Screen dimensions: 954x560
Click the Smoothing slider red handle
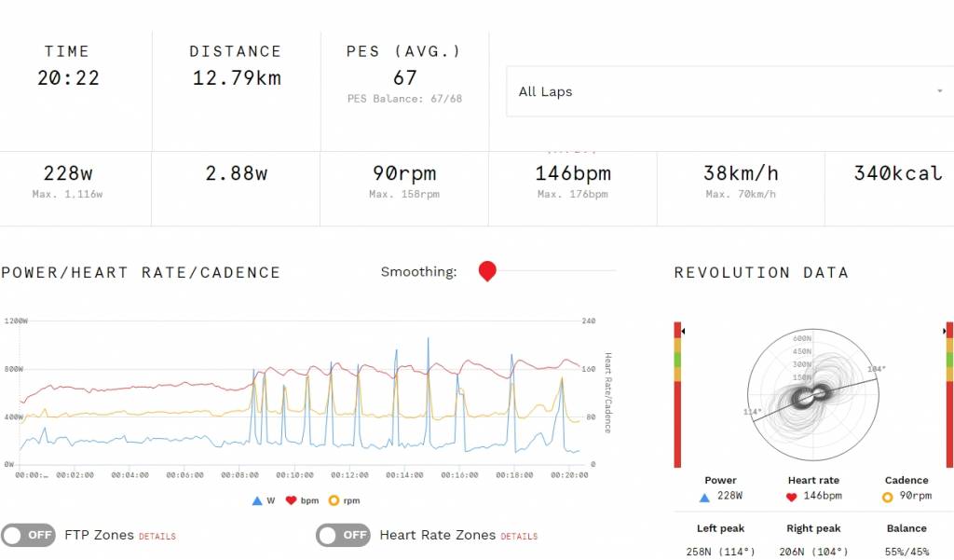point(487,271)
